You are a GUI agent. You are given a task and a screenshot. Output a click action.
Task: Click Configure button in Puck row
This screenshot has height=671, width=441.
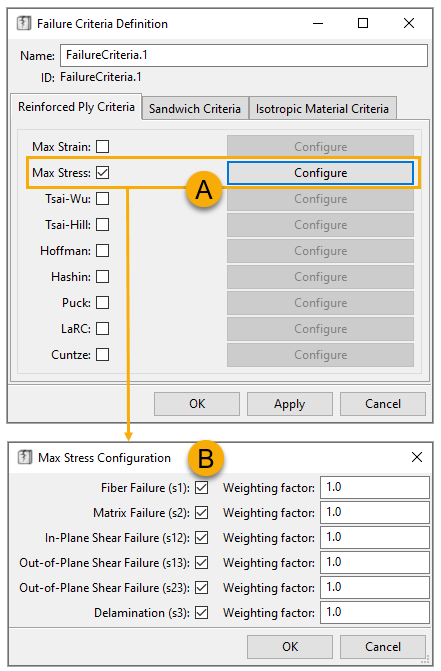(320, 303)
